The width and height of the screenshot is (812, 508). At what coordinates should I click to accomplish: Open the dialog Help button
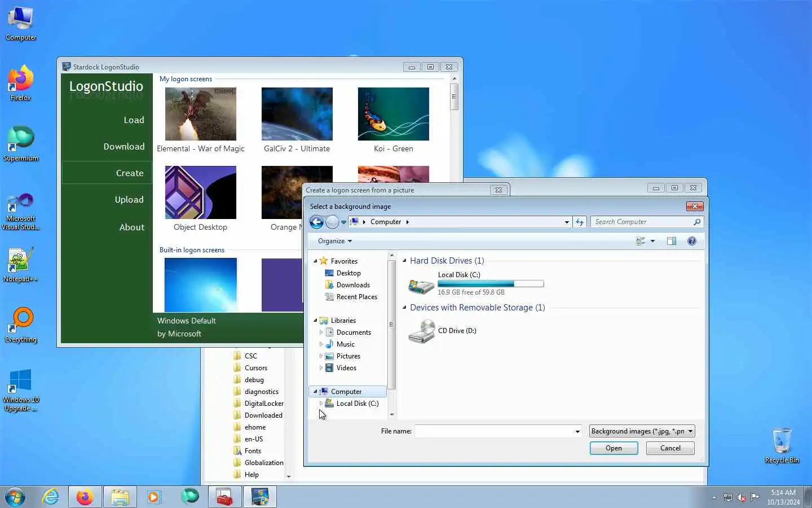[692, 241]
